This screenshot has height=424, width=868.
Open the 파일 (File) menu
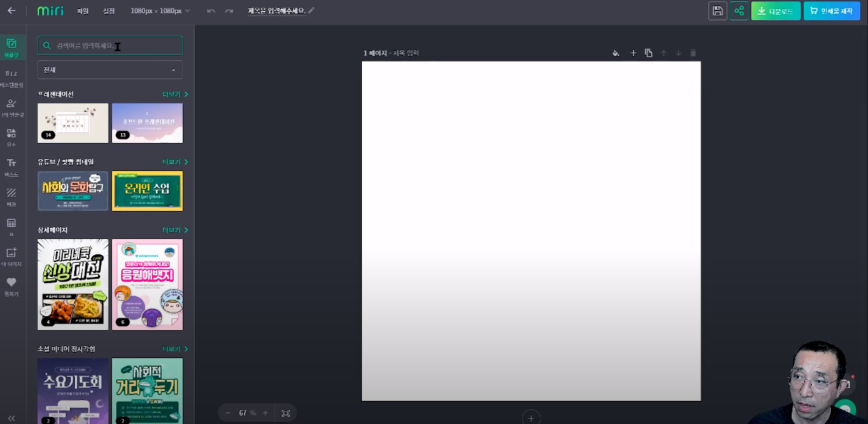click(82, 11)
